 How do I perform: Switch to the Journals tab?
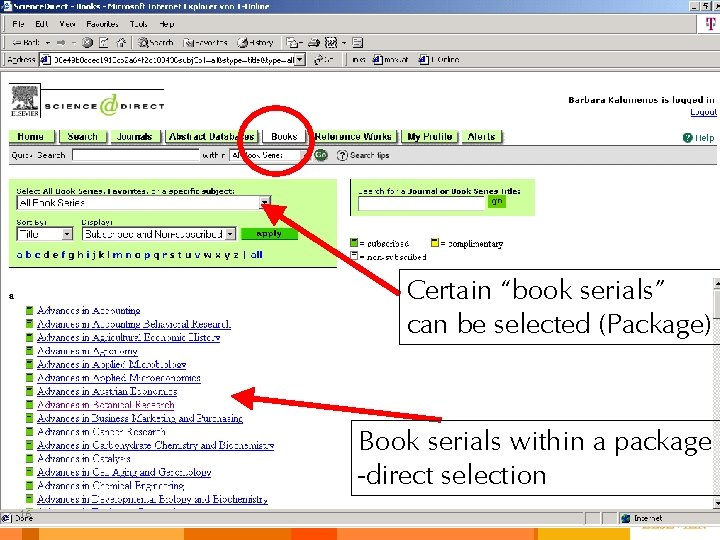[135, 136]
